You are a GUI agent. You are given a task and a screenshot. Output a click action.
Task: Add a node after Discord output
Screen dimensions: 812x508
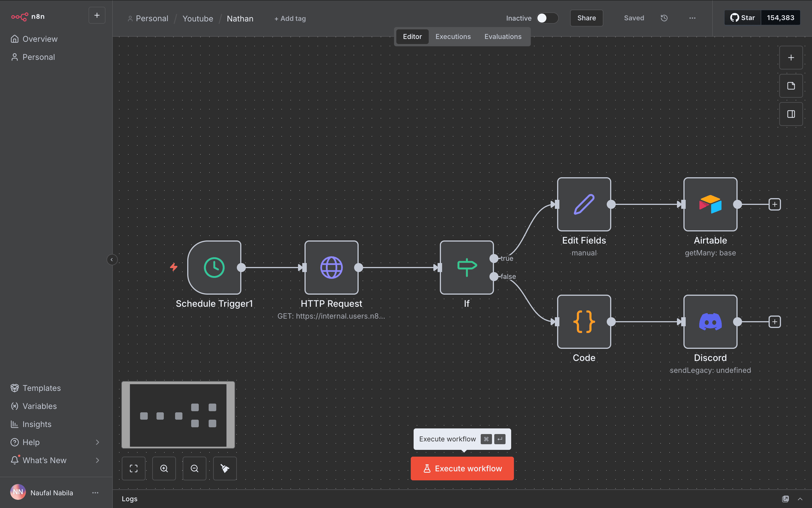775,321
